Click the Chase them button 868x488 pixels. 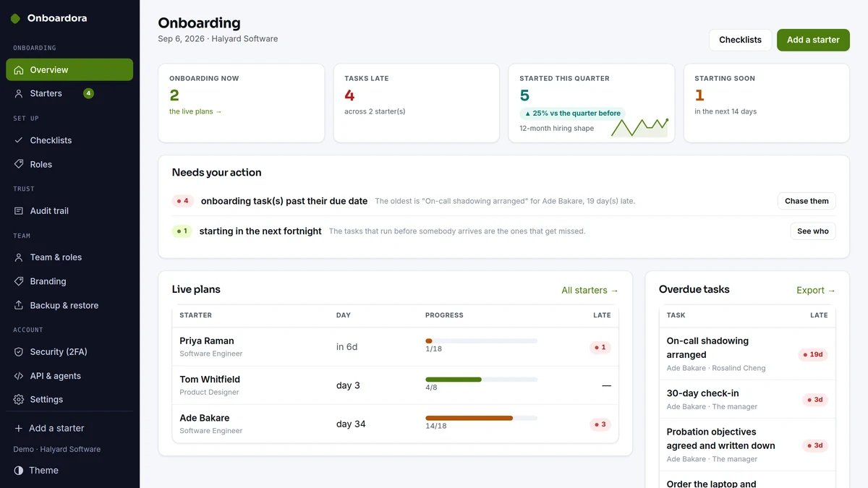[x=807, y=201]
